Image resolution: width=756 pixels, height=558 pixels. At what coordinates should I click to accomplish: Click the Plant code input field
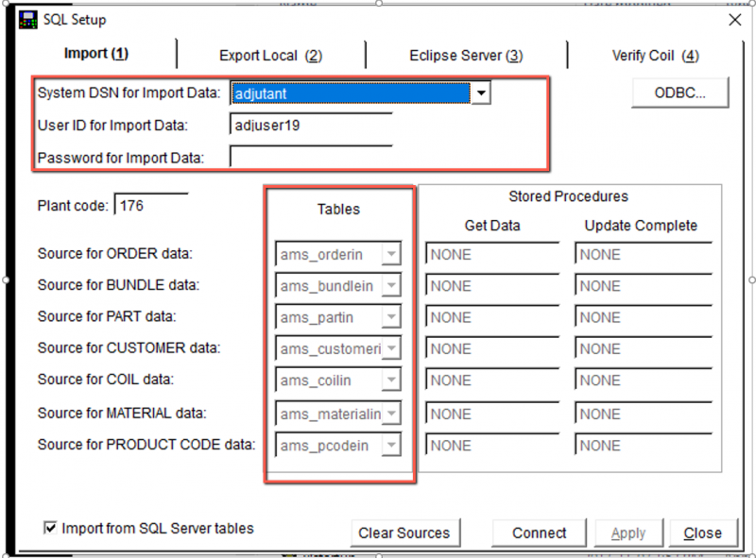(151, 205)
